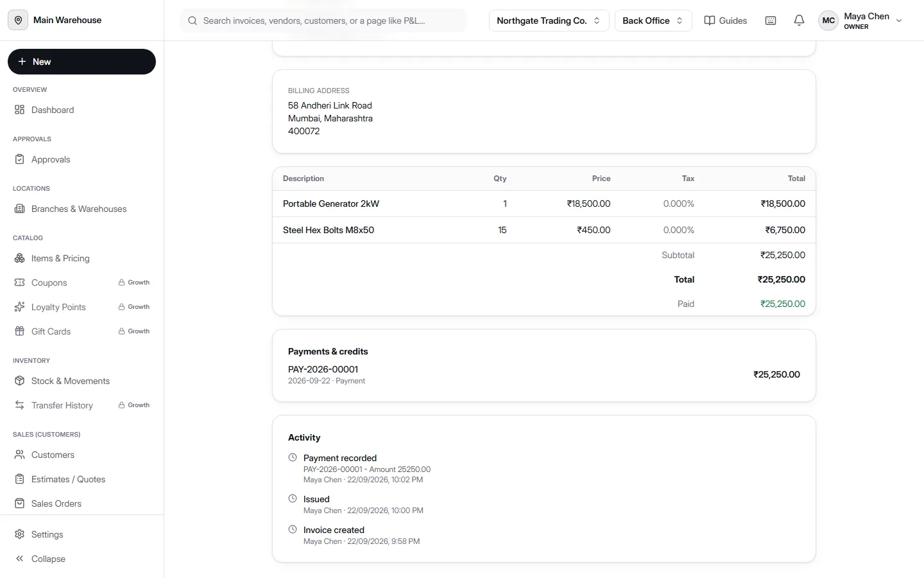
Task: Open Settings from sidebar bottom
Action: (81, 534)
